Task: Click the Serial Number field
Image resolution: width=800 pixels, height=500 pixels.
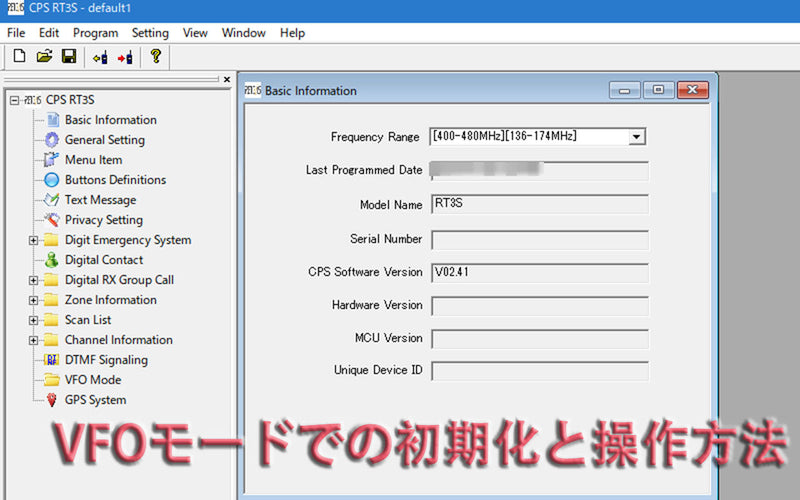Action: pos(539,240)
